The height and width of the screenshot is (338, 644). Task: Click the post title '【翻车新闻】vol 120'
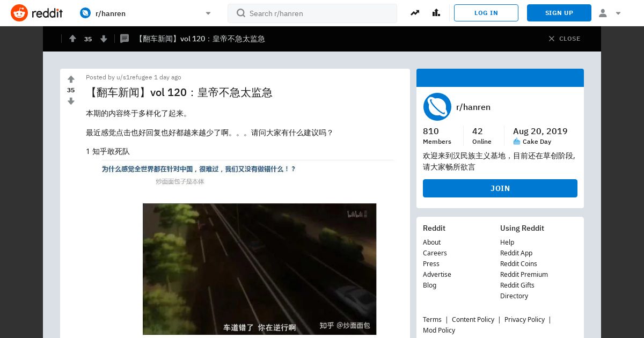pyautogui.click(x=179, y=92)
